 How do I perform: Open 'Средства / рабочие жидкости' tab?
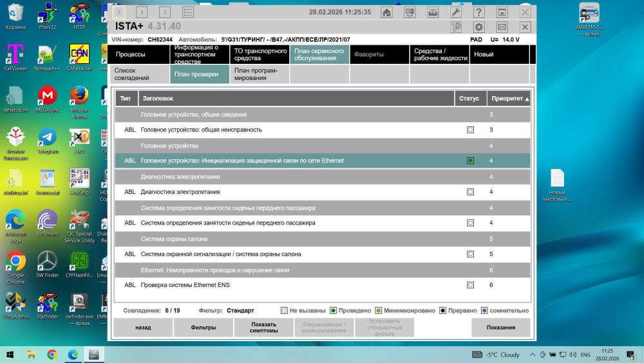[439, 54]
